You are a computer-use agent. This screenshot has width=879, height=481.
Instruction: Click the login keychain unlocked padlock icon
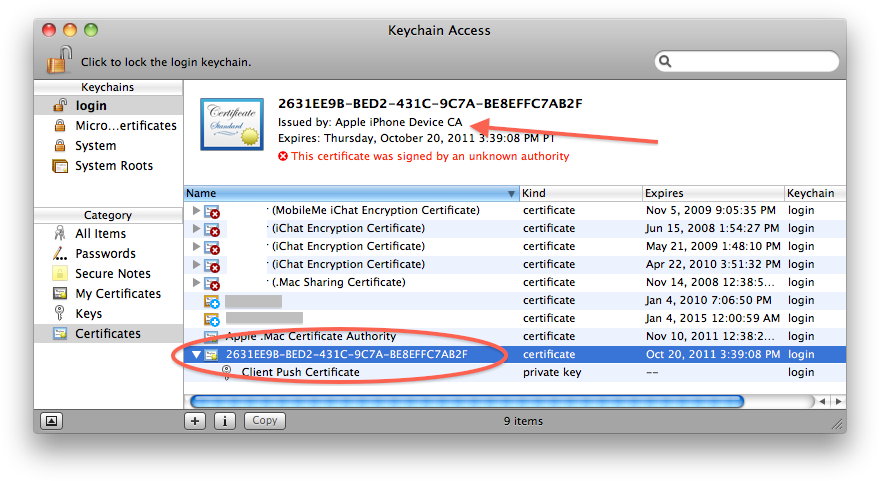point(60,105)
